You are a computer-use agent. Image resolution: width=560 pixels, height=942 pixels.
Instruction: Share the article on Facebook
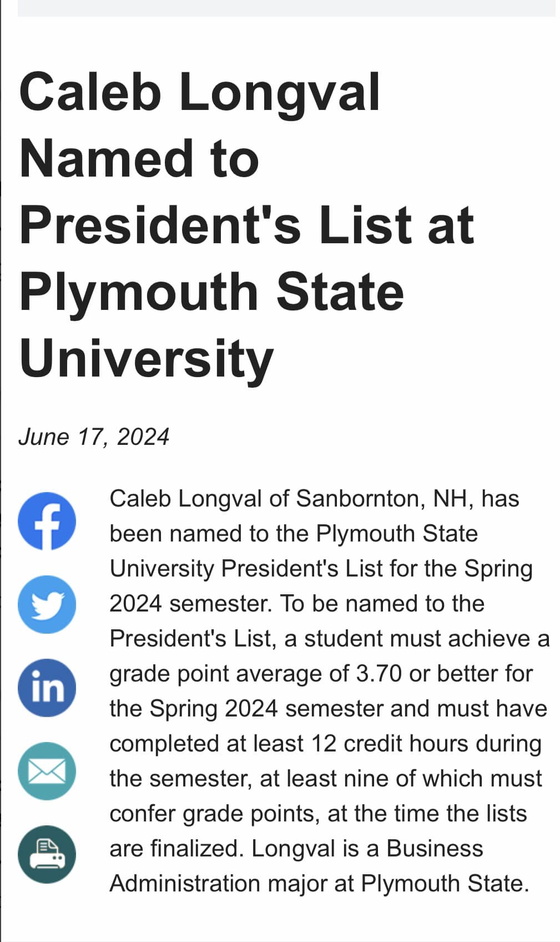pyautogui.click(x=47, y=521)
